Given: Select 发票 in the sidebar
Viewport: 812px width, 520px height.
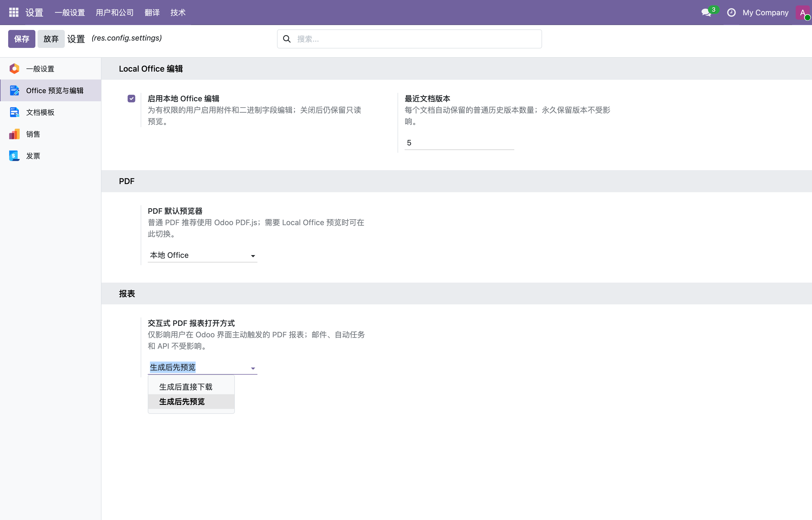Looking at the screenshot, I should 51,156.
